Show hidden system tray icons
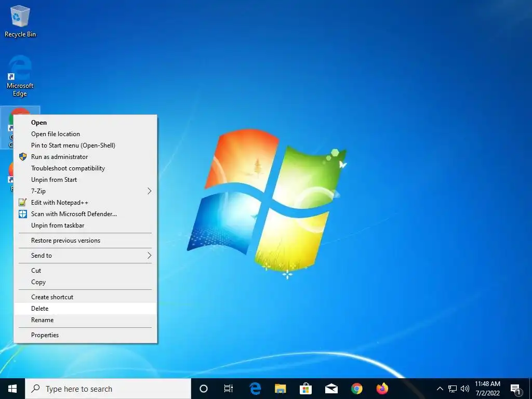The image size is (532, 399). (440, 389)
